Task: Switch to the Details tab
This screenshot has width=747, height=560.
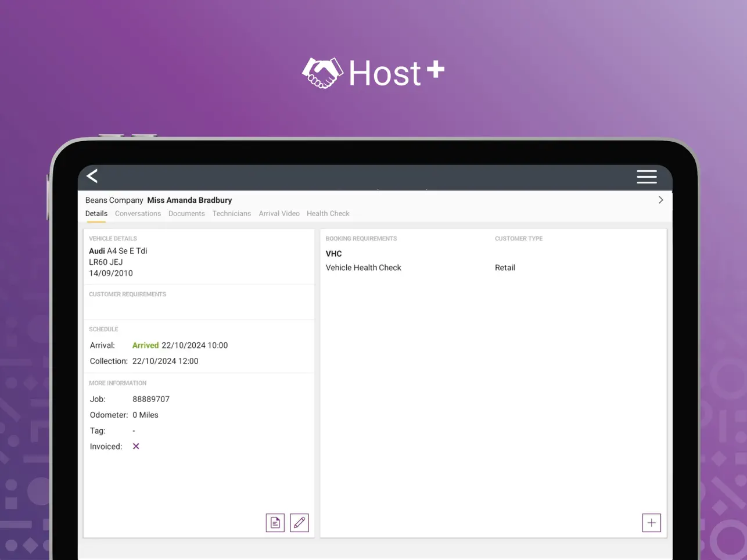Action: click(96, 214)
